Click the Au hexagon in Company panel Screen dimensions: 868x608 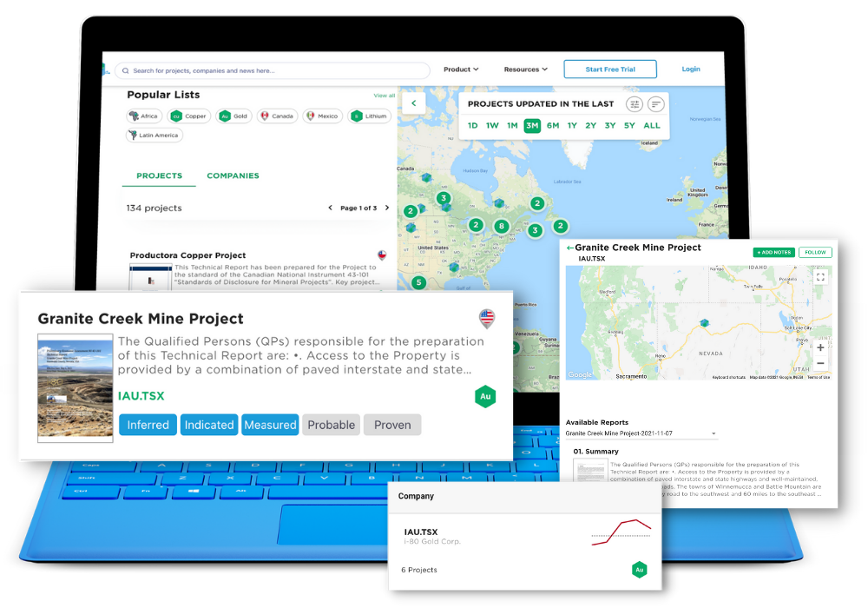[x=640, y=570]
